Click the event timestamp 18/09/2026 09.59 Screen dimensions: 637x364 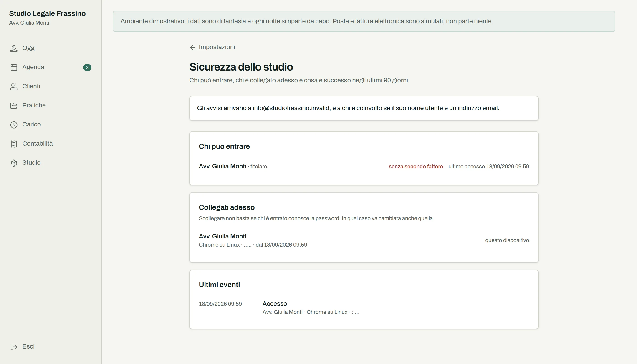point(220,304)
